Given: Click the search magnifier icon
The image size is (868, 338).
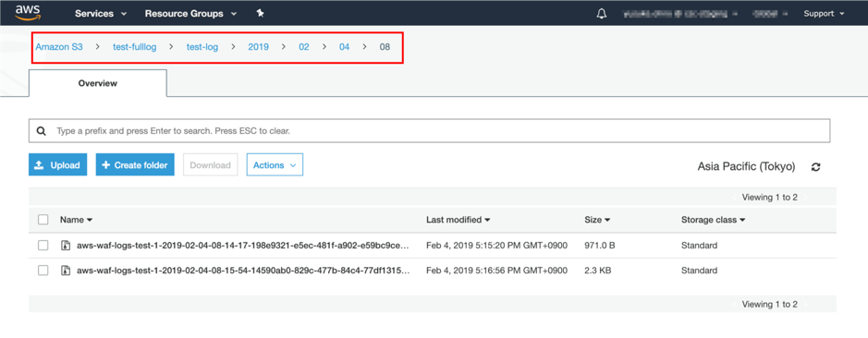Looking at the screenshot, I should pyautogui.click(x=41, y=132).
